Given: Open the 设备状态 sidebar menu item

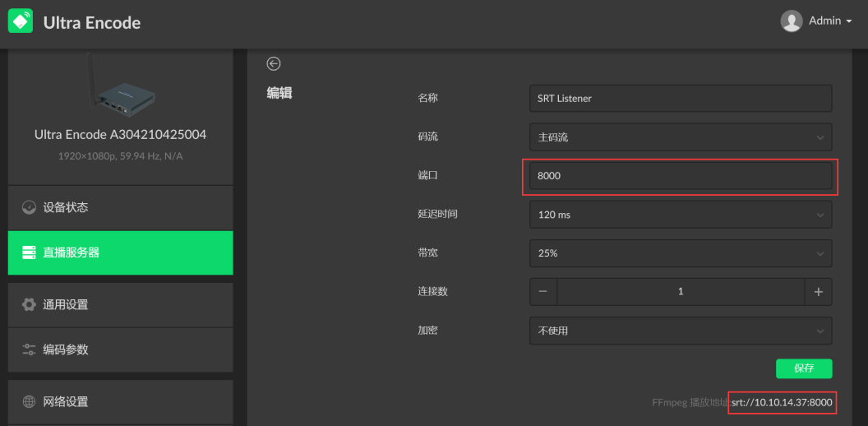Looking at the screenshot, I should coord(120,208).
